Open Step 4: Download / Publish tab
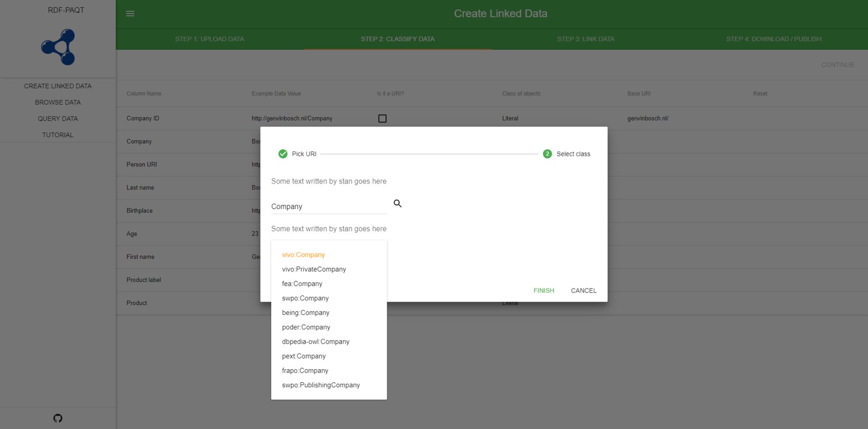The height and width of the screenshot is (429, 868). 774,39
